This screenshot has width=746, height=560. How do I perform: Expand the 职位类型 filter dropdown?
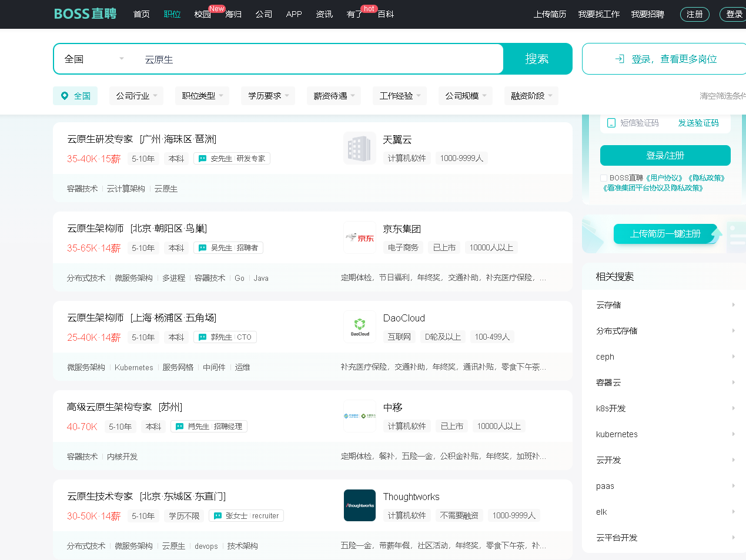202,96
